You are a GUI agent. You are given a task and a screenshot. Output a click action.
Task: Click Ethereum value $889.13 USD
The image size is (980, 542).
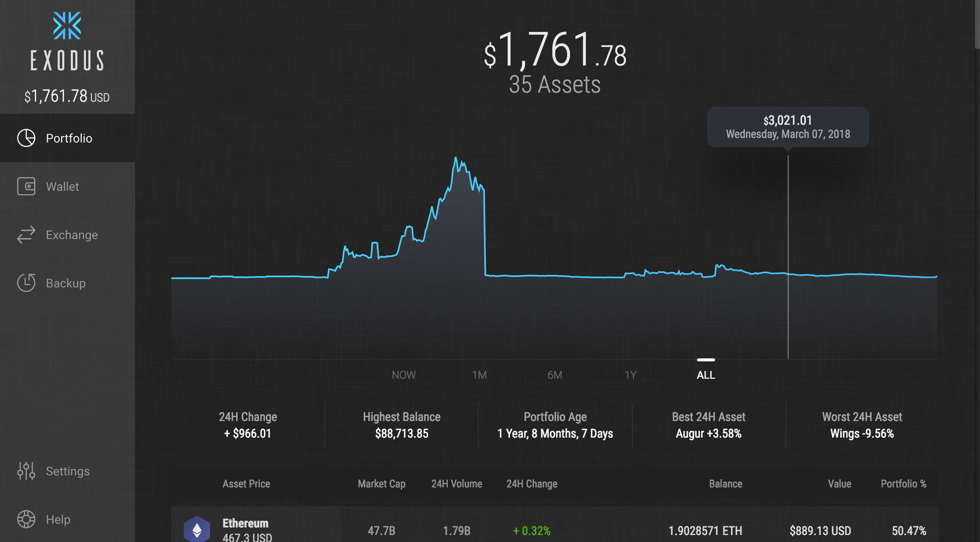[x=820, y=531]
